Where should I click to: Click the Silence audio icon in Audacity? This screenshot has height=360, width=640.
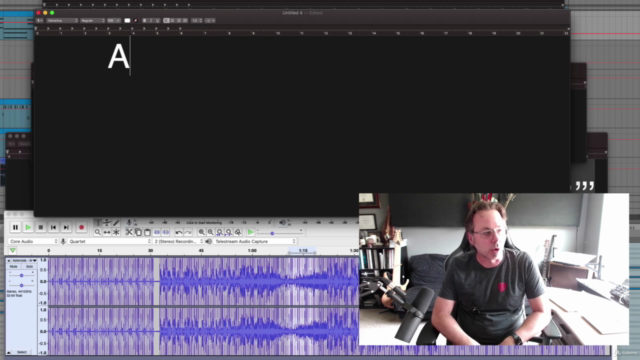pos(166,232)
